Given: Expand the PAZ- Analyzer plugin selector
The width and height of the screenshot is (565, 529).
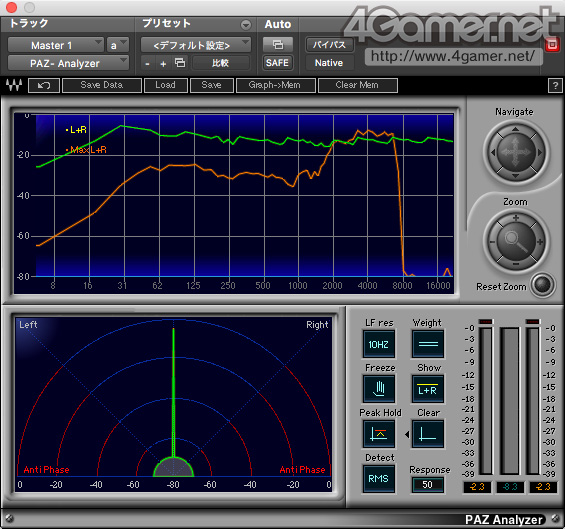Looking at the screenshot, I should 68,63.
